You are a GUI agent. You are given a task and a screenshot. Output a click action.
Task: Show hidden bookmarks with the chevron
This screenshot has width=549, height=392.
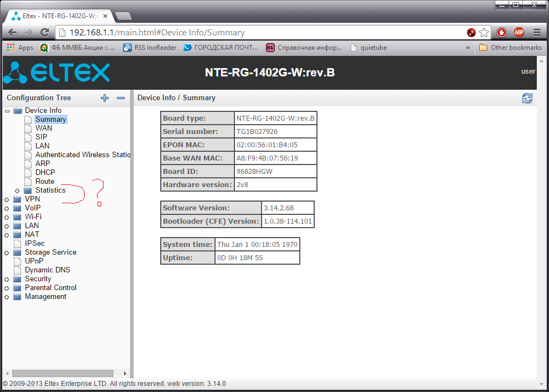[x=468, y=48]
